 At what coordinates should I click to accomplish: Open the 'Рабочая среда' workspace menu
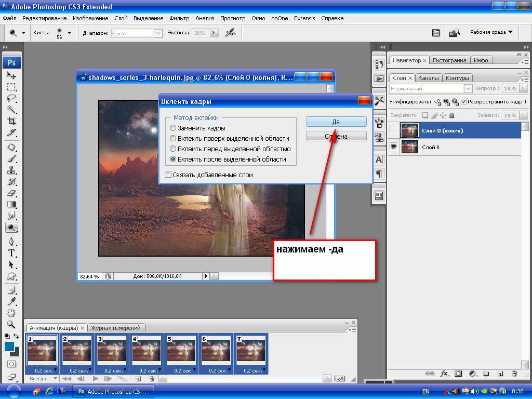coord(491,32)
